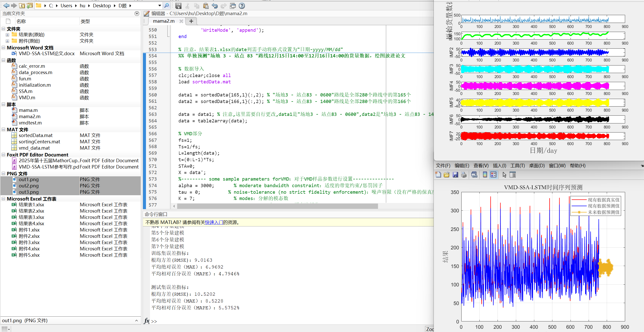Open the 快速入门 link
This screenshot has height=332, width=644.
pyautogui.click(x=214, y=222)
